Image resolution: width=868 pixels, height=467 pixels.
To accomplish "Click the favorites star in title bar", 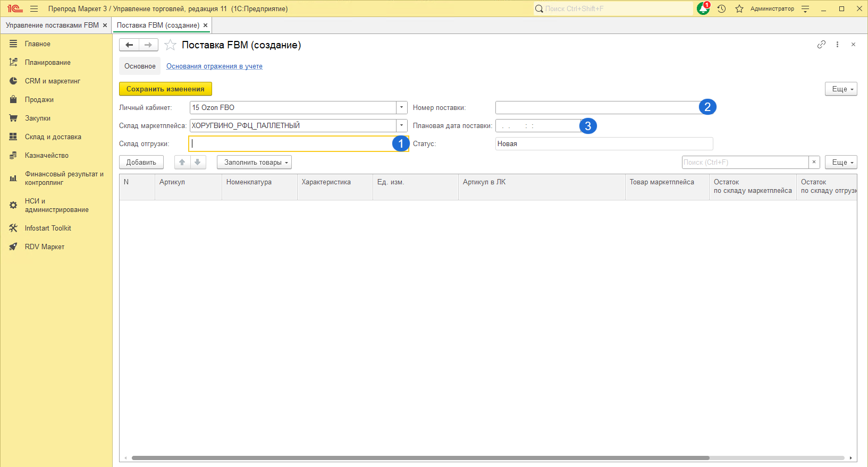I will coord(739,9).
